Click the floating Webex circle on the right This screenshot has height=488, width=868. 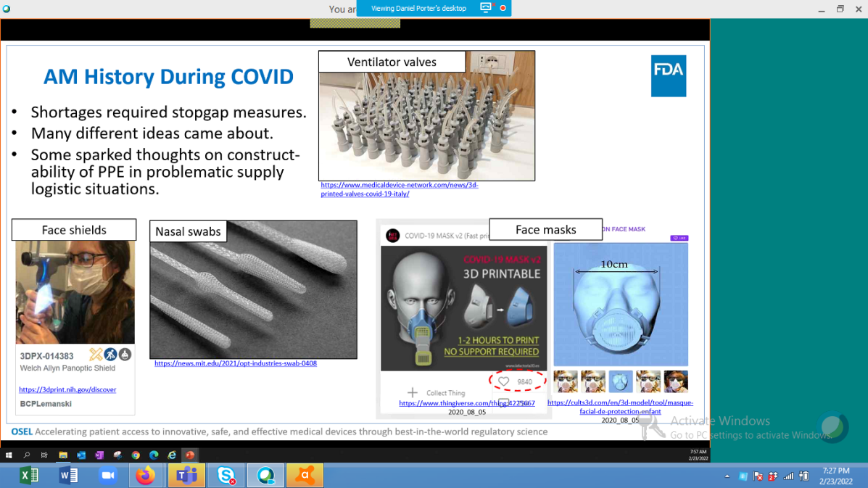[x=832, y=426]
